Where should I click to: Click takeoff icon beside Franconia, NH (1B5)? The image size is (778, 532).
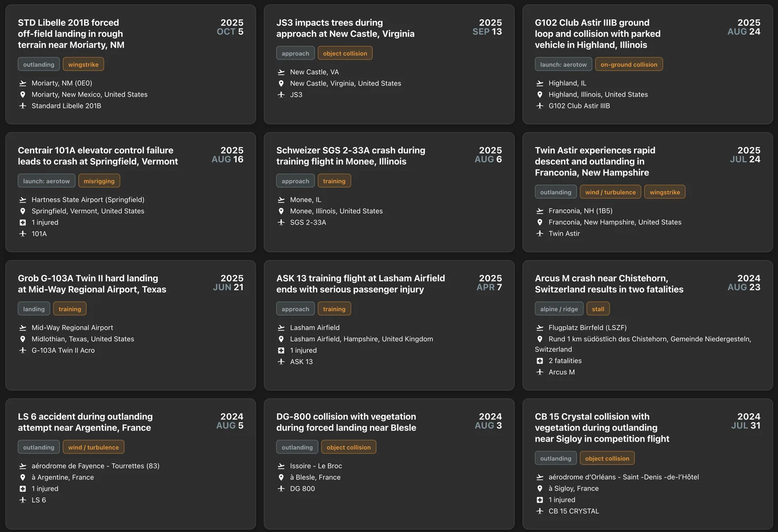click(x=540, y=211)
